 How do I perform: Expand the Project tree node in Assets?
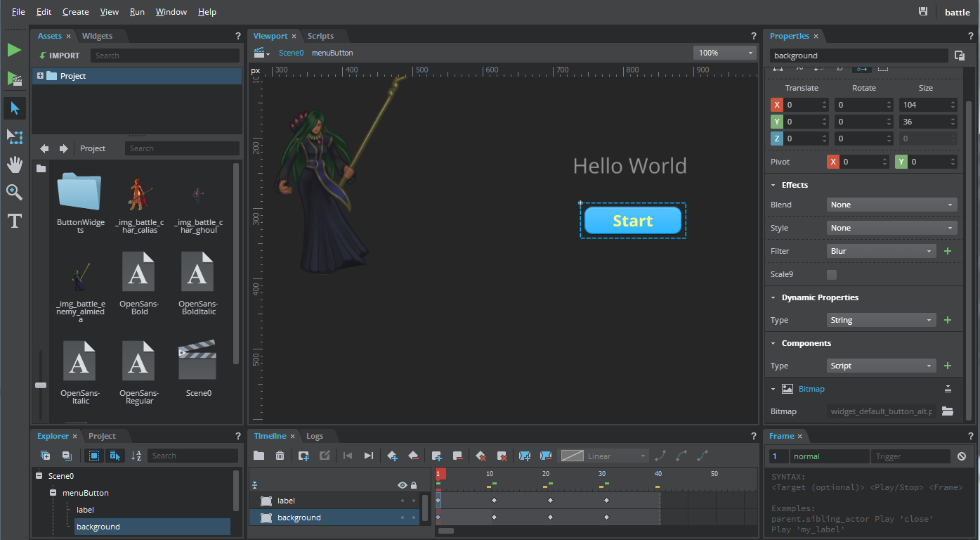(40, 76)
